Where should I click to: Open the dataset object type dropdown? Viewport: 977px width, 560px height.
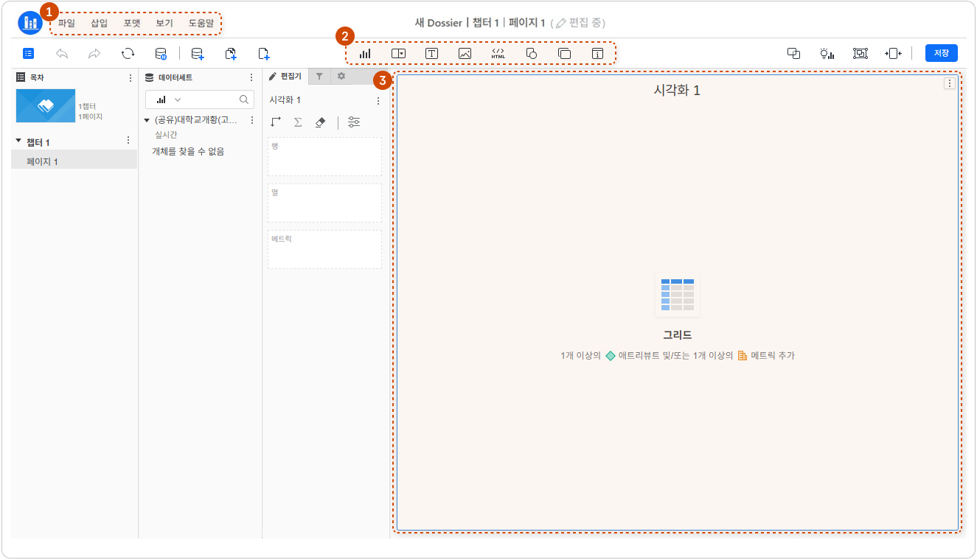click(169, 99)
